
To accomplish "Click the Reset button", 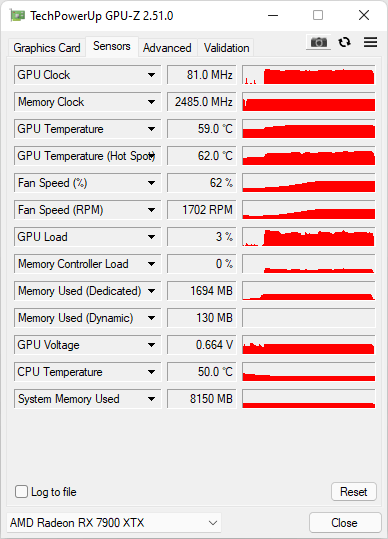I will coord(354,492).
